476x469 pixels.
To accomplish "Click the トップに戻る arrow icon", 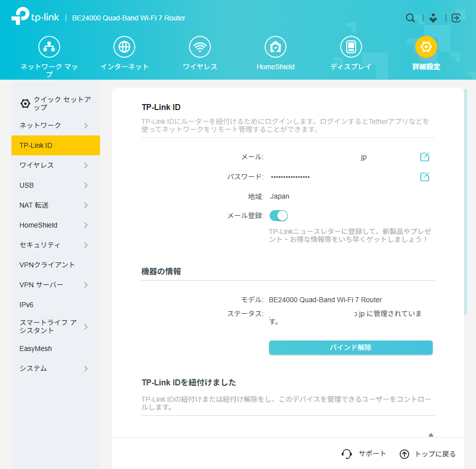I will 404,454.
